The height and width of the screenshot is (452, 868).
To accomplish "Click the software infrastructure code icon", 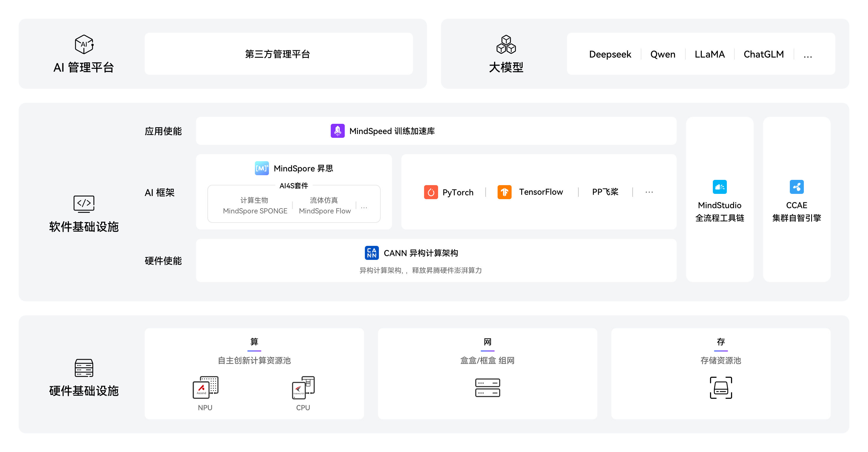I will tap(84, 204).
